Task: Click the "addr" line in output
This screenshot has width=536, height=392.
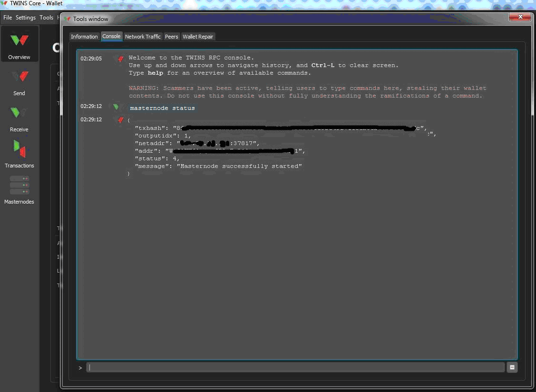Action: [220, 151]
